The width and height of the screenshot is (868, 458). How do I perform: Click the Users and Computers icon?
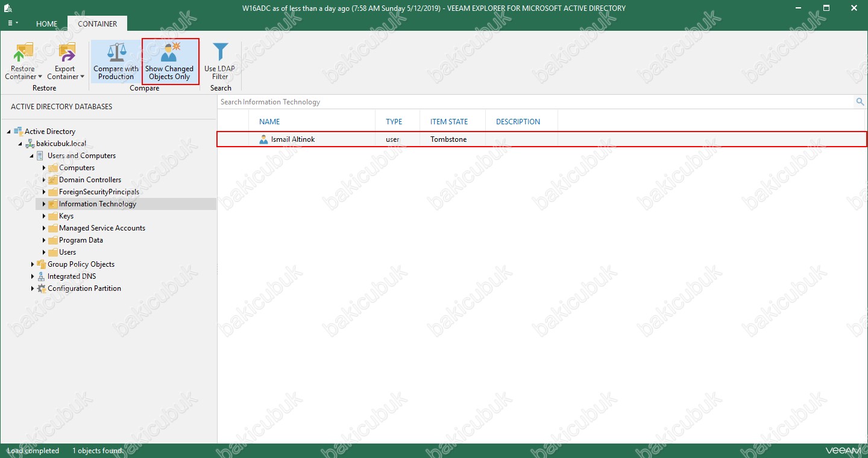click(x=40, y=156)
